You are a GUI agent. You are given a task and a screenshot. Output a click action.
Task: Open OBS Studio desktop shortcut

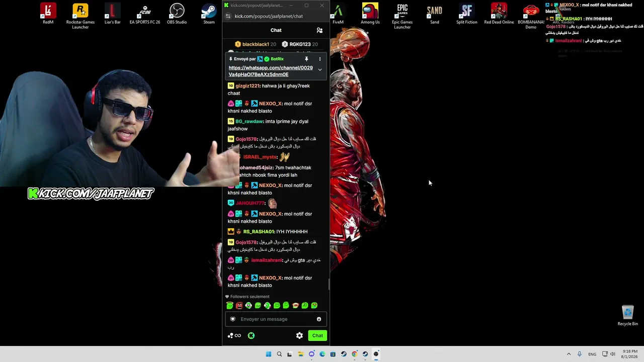pos(177,14)
